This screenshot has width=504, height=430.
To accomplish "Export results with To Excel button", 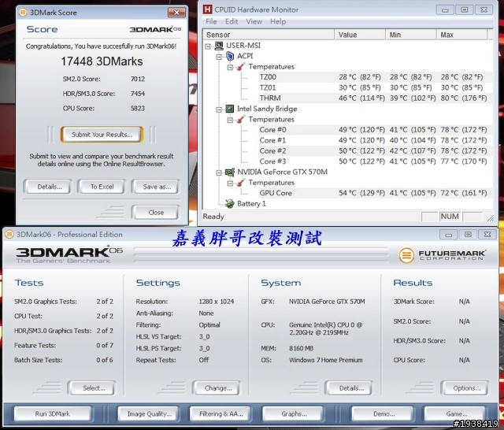I will (x=102, y=187).
